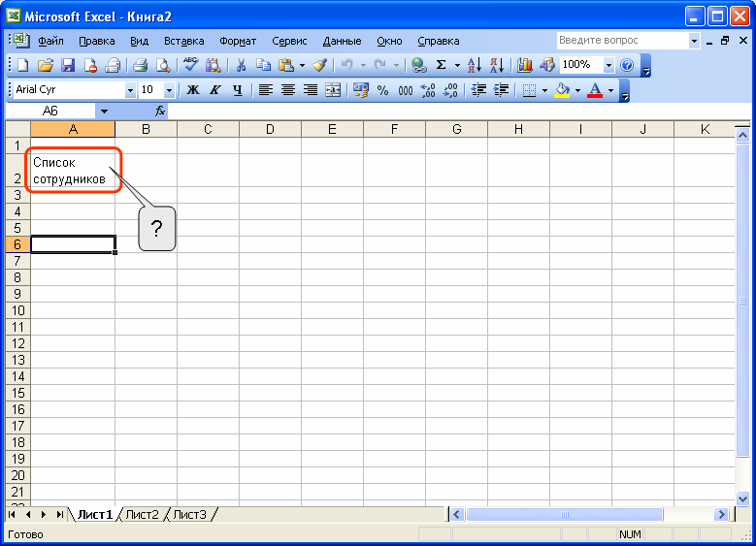Align cell text to the right
The height and width of the screenshot is (546, 756).
[x=311, y=90]
